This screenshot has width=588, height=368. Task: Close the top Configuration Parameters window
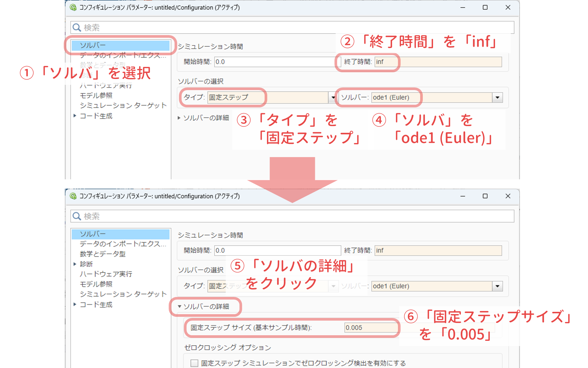[x=508, y=7]
